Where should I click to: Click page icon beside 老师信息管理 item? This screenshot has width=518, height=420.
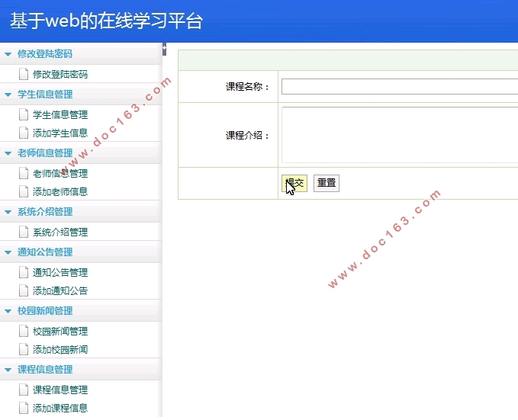pyautogui.click(x=24, y=173)
